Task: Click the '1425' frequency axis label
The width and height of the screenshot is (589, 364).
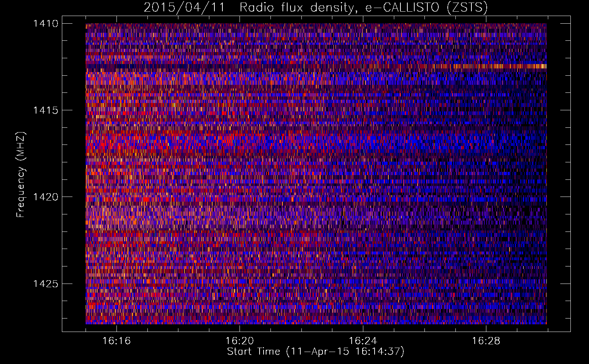Action: tap(46, 284)
